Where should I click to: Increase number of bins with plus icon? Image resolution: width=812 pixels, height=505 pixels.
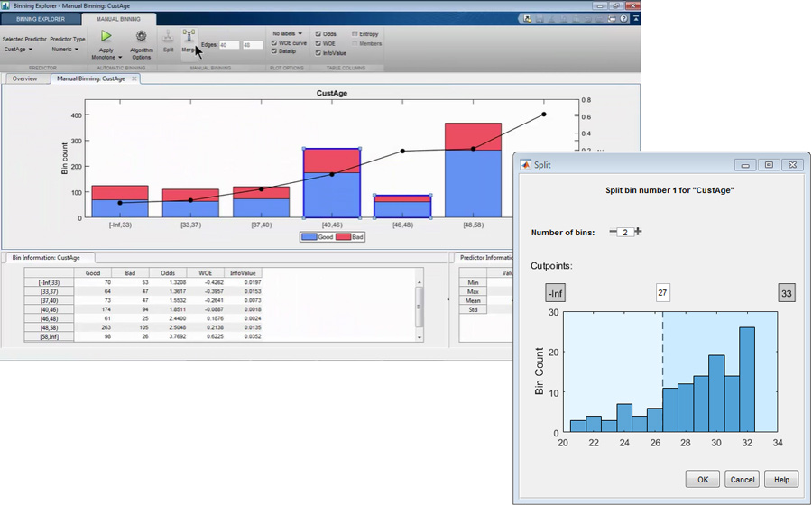(x=638, y=232)
